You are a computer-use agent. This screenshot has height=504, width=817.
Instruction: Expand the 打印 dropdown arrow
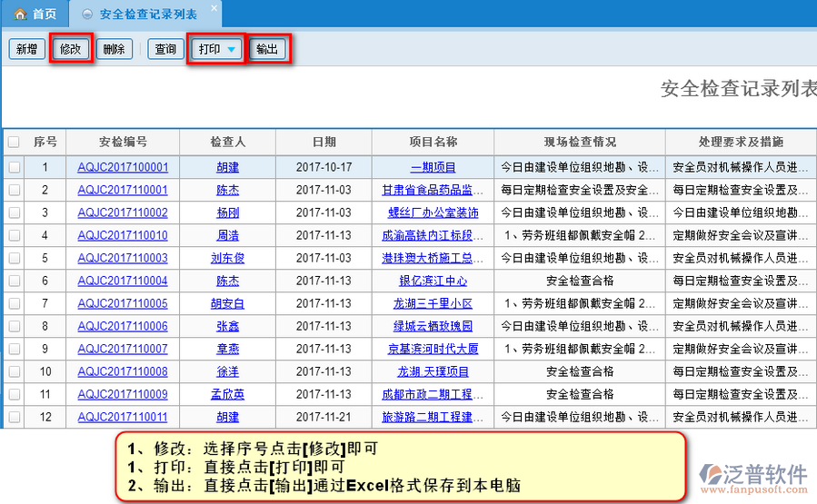coord(232,49)
